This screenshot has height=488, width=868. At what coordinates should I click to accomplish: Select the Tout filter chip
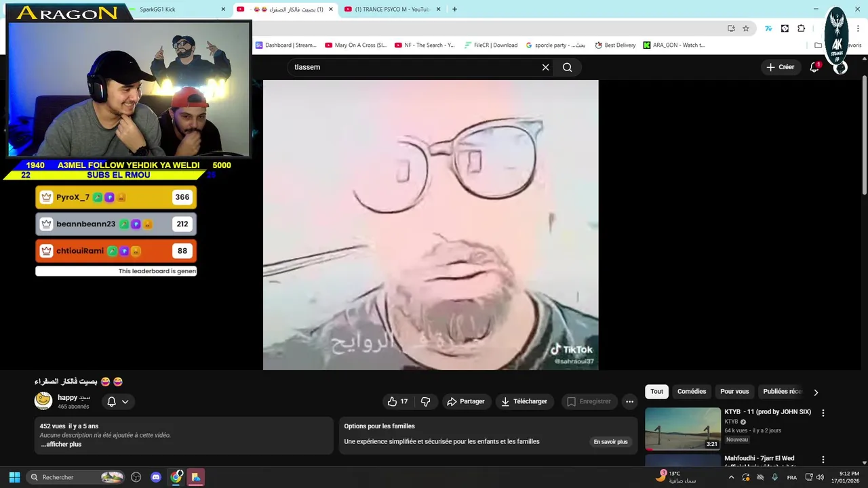pyautogui.click(x=656, y=392)
